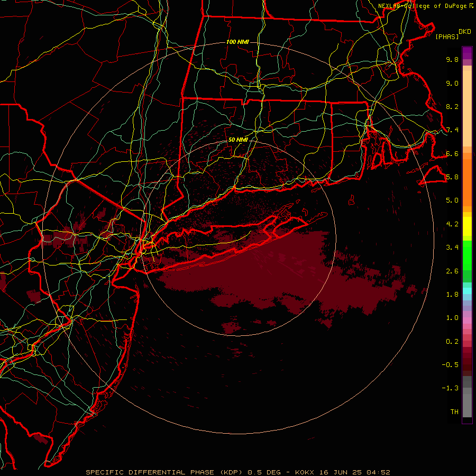476x476 pixels.
Task: Click the 5.8 scale value
Action: pos(452,177)
